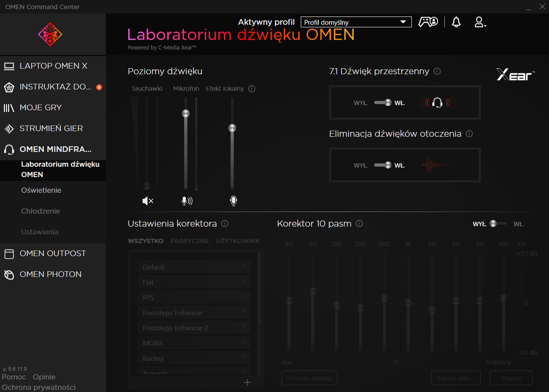Click the 2K equalizer band slider handle
The height and width of the screenshot is (392, 549).
pos(432,310)
